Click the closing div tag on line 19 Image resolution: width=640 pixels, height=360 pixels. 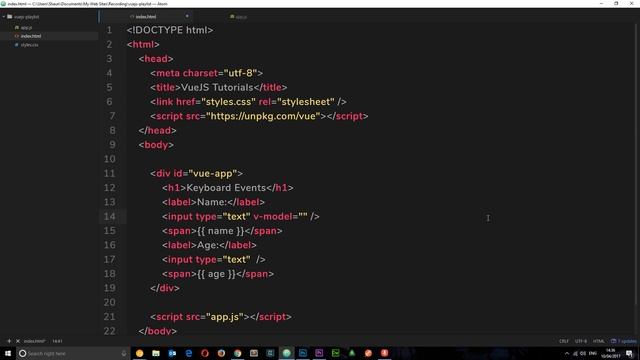click(x=165, y=288)
